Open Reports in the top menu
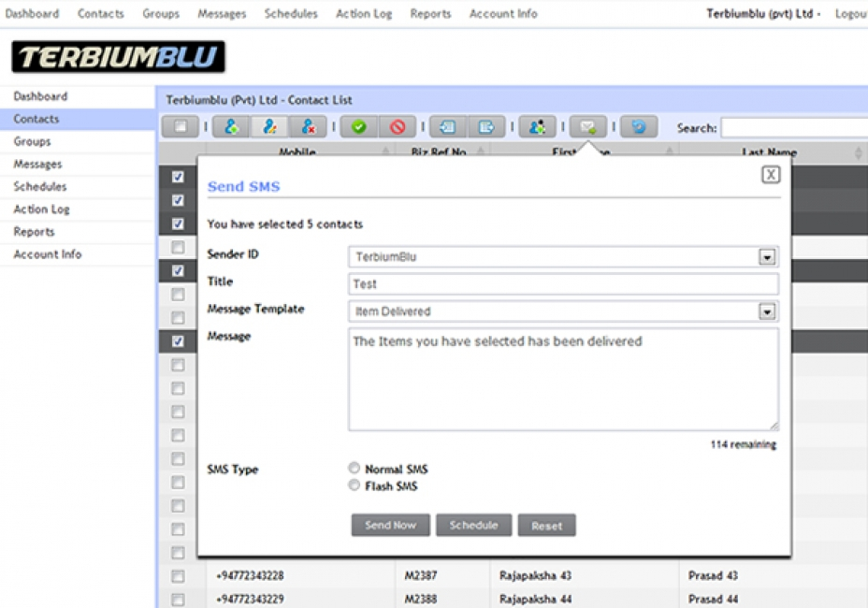868x608 pixels. tap(430, 13)
